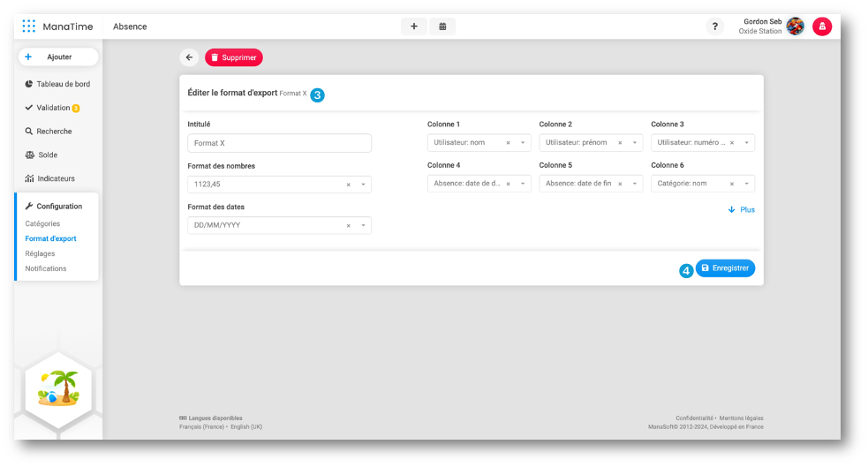The image size is (868, 467).
Task: Click the plus icon in top bar
Action: [413, 26]
